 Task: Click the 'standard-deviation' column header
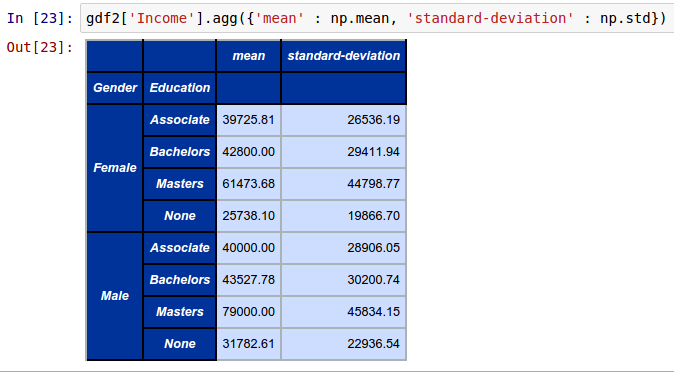(x=344, y=56)
